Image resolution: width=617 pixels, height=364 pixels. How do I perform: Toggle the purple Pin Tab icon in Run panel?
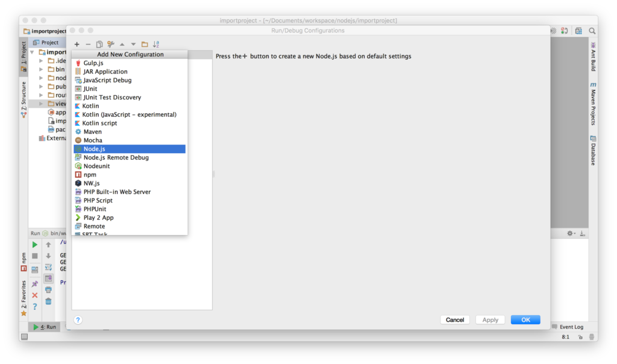[x=34, y=283]
